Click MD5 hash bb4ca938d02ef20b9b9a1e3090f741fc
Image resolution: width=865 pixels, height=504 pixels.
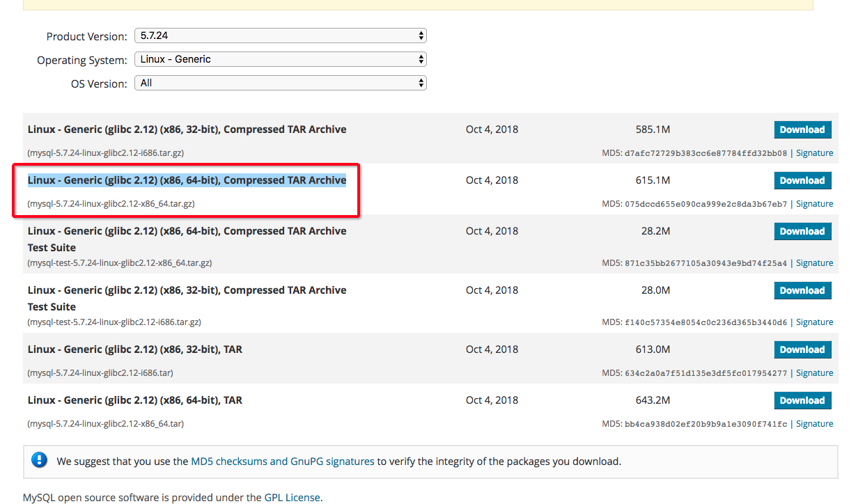tap(706, 424)
